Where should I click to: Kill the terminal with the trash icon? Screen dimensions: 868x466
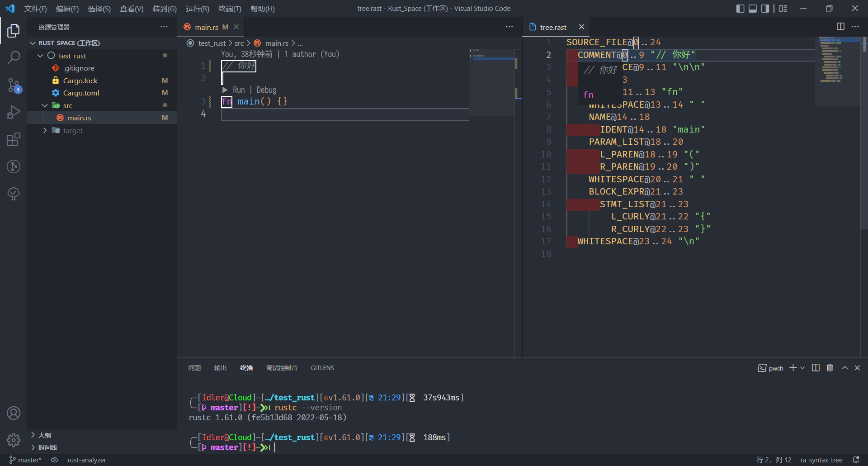pos(830,368)
